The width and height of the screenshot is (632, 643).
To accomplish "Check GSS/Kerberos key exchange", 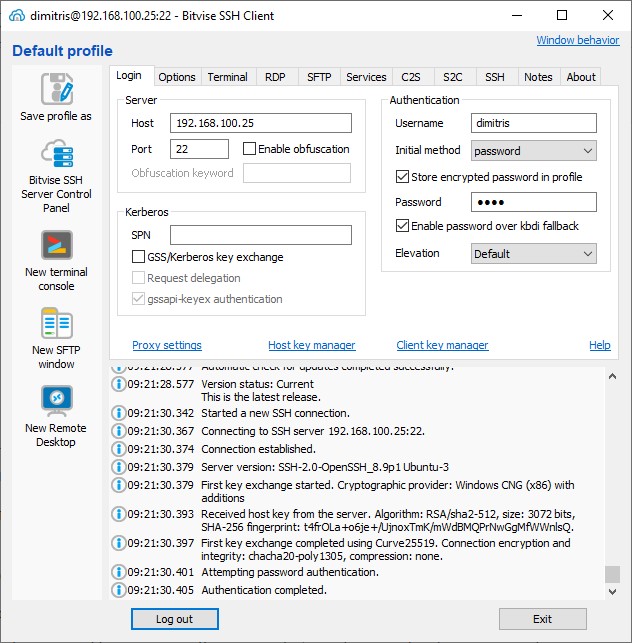I will click(x=138, y=257).
